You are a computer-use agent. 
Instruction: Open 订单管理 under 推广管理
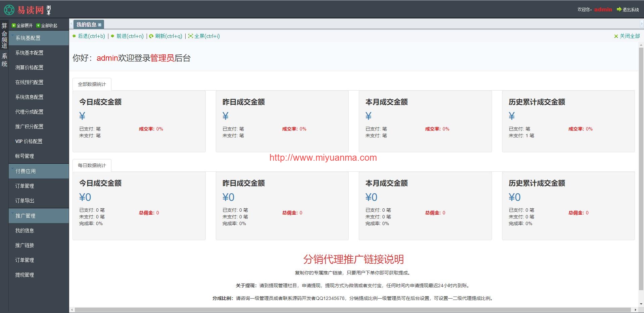[x=24, y=260]
